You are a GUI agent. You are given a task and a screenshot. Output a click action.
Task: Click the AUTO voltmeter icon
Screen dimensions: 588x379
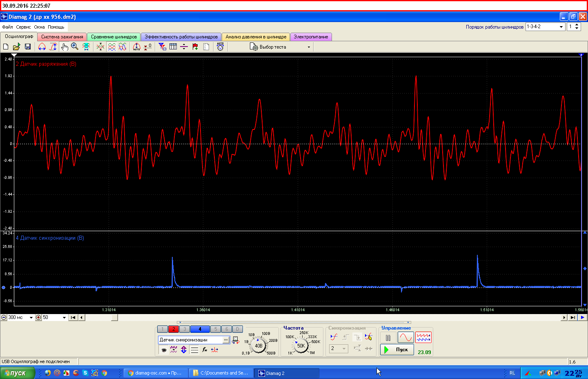220,47
